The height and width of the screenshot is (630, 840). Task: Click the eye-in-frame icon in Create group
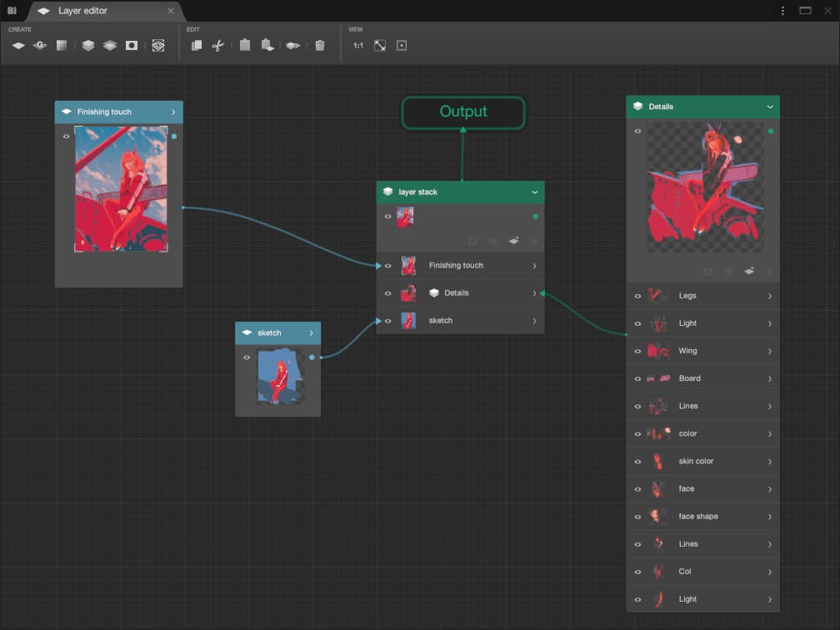pos(158,46)
